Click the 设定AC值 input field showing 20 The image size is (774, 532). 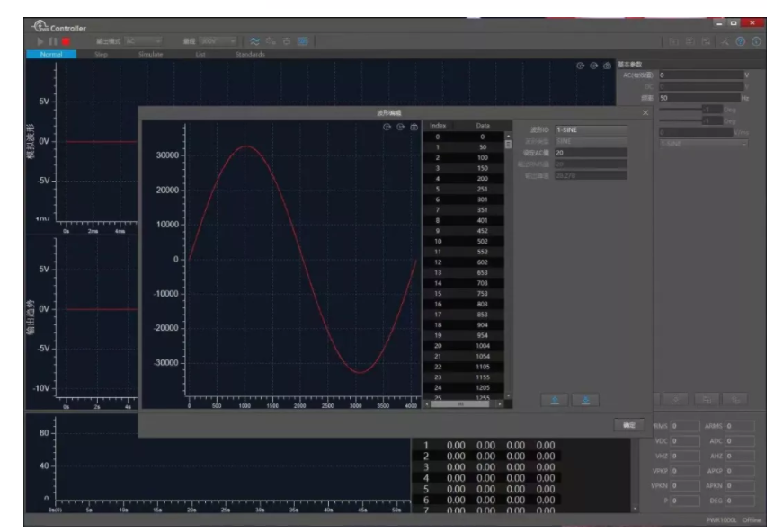coord(591,153)
